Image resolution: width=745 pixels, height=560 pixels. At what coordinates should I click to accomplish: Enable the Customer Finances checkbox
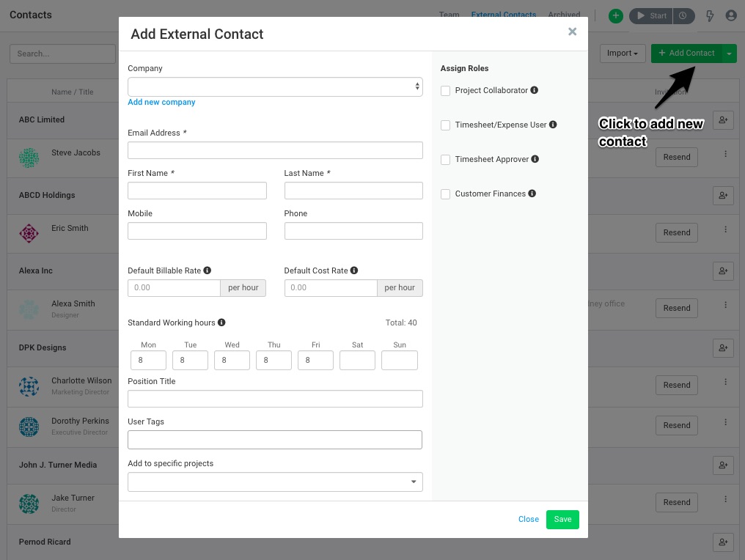[445, 194]
